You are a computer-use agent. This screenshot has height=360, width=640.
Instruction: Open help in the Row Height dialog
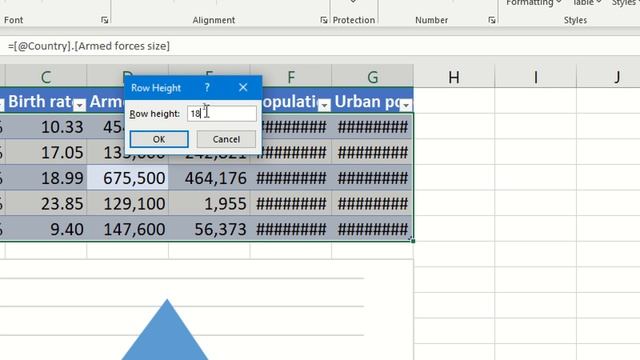[x=207, y=87]
